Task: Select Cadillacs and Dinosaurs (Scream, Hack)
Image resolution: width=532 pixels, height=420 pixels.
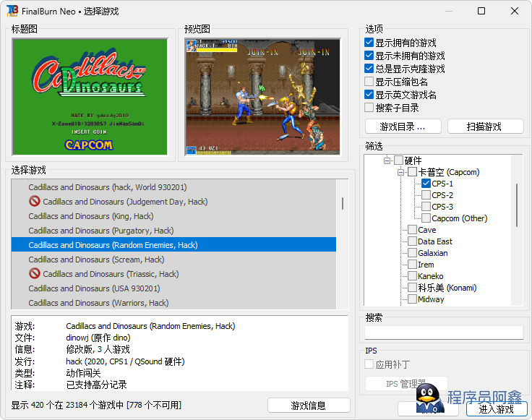Action: tap(173, 260)
